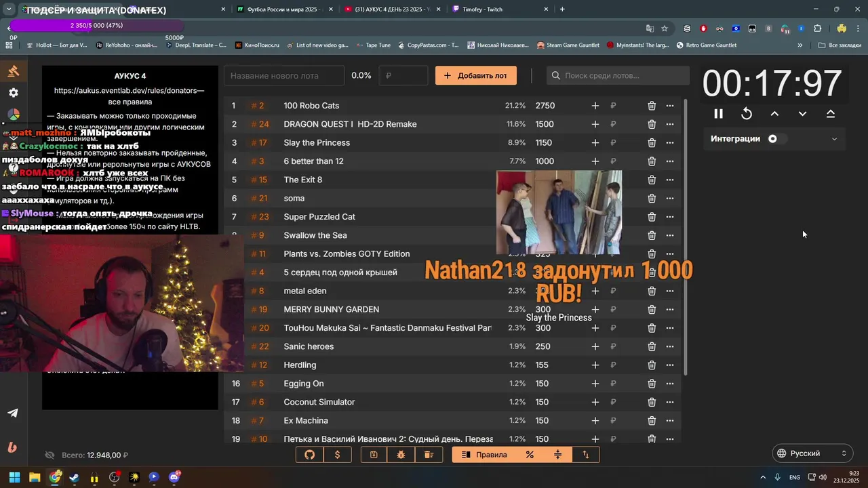Open more options for MERRY BUNNY GARDEN
Screen dimensions: 868x488
(670, 310)
